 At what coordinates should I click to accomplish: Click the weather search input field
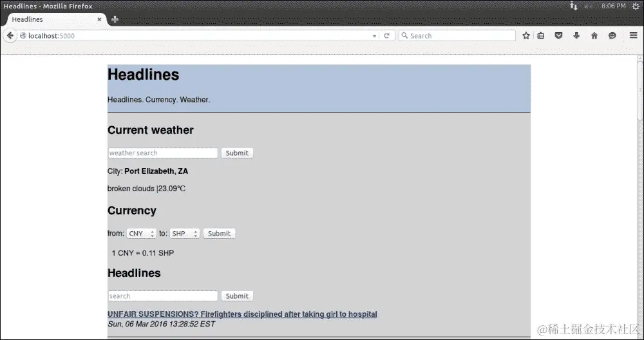pos(163,153)
